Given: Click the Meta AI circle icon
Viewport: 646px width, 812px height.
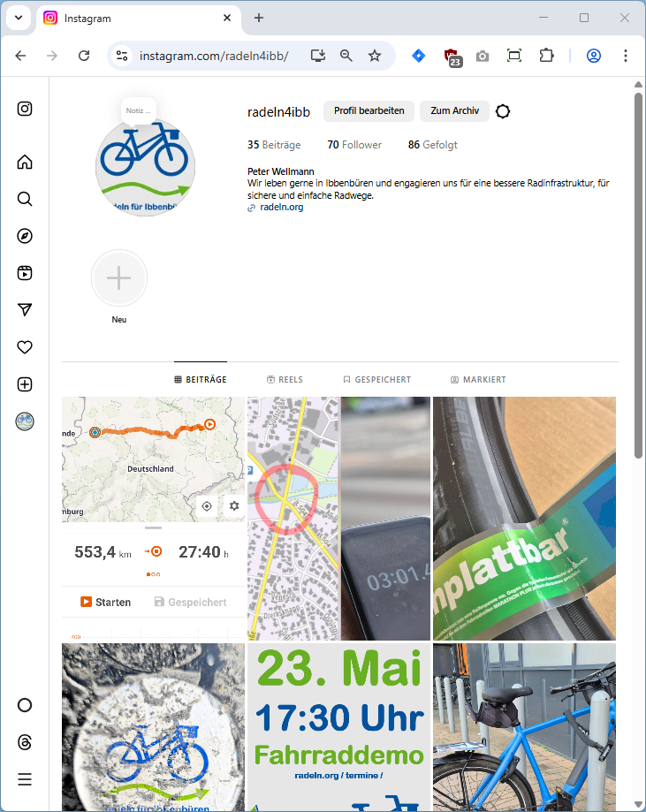Looking at the screenshot, I should point(25,705).
